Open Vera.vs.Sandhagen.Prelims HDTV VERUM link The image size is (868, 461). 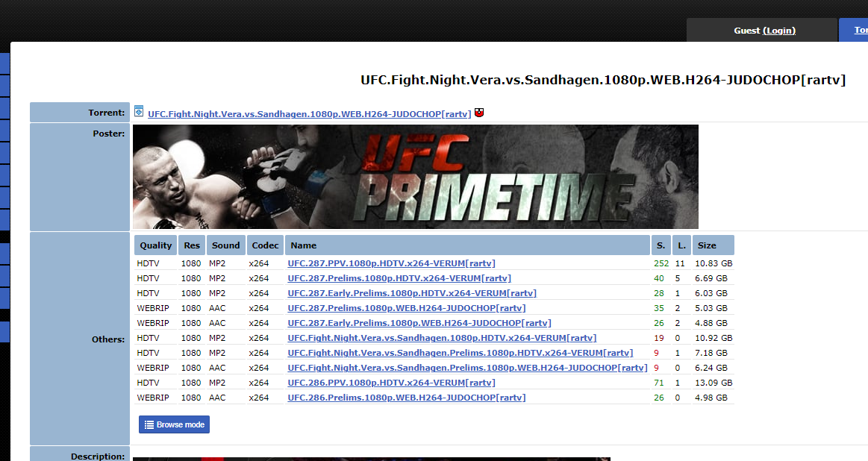[x=460, y=353]
